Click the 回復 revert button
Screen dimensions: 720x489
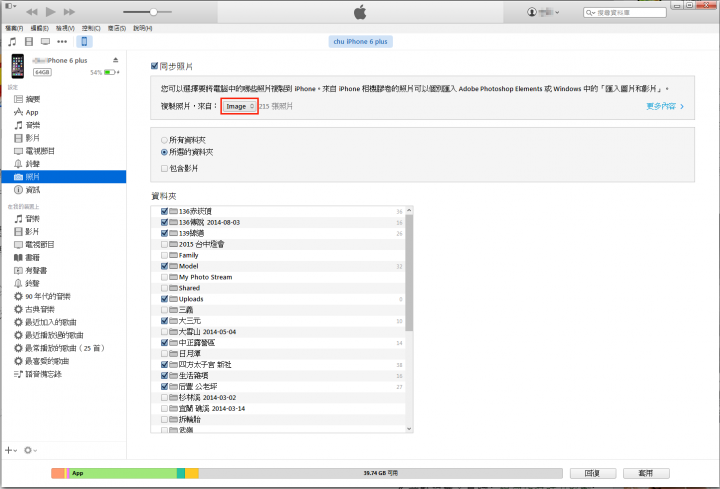593,473
